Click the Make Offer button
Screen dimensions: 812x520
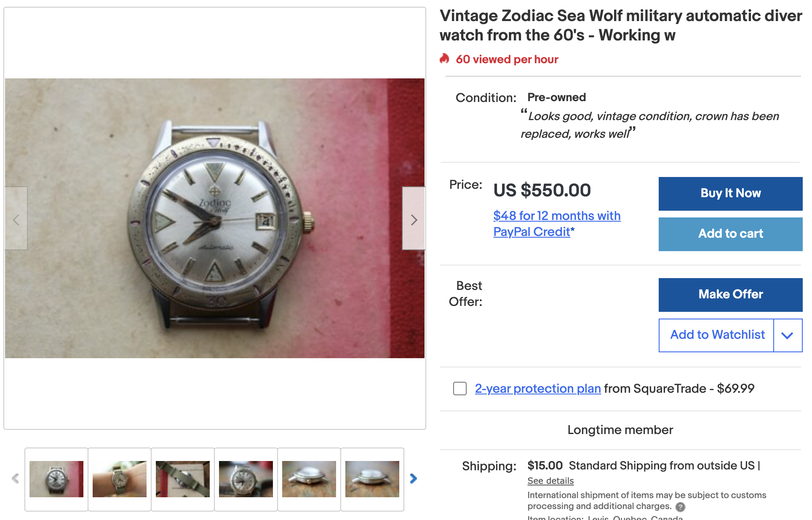(x=730, y=295)
